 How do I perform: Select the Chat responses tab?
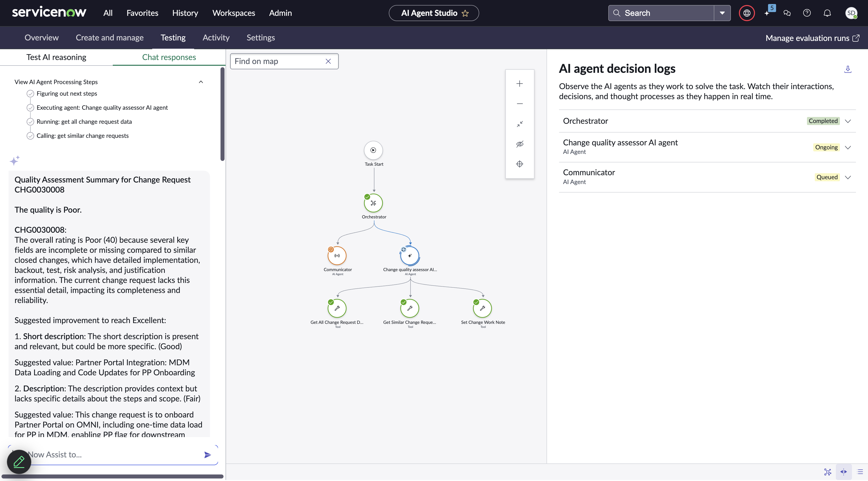pos(169,57)
